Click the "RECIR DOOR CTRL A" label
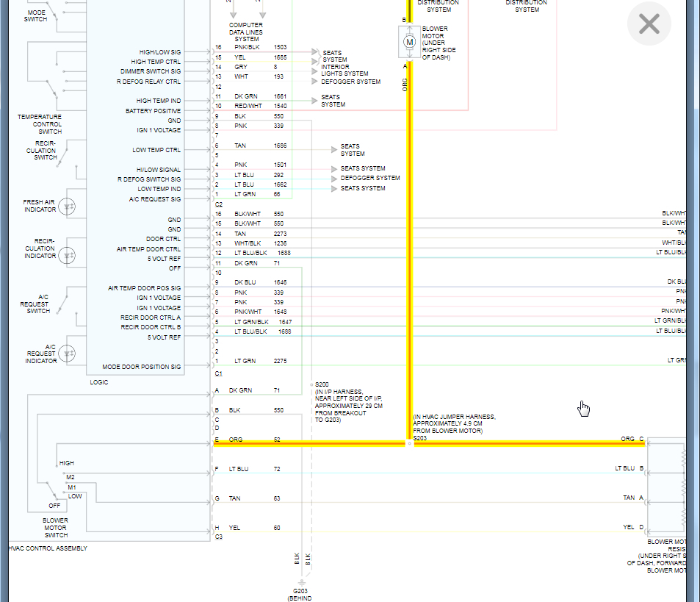The width and height of the screenshot is (700, 602). point(151,318)
